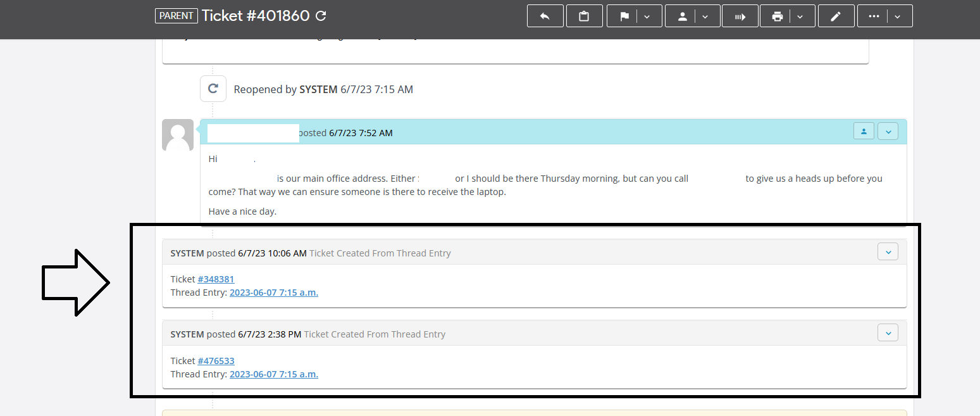Open dropdown arrow next to three-dots icon
Viewport: 980px width, 416px height.
click(897, 16)
